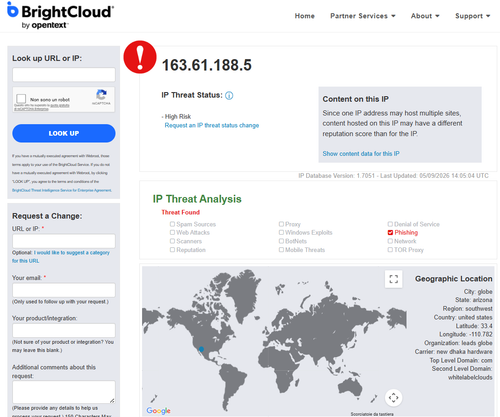The width and height of the screenshot is (500, 417).
Task: Toggle the Mobile Threats checkbox
Action: 281,250
